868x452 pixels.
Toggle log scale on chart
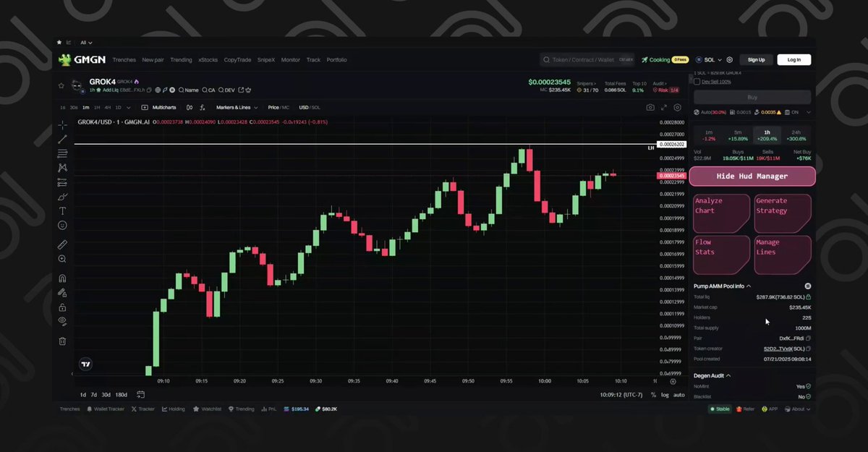665,395
